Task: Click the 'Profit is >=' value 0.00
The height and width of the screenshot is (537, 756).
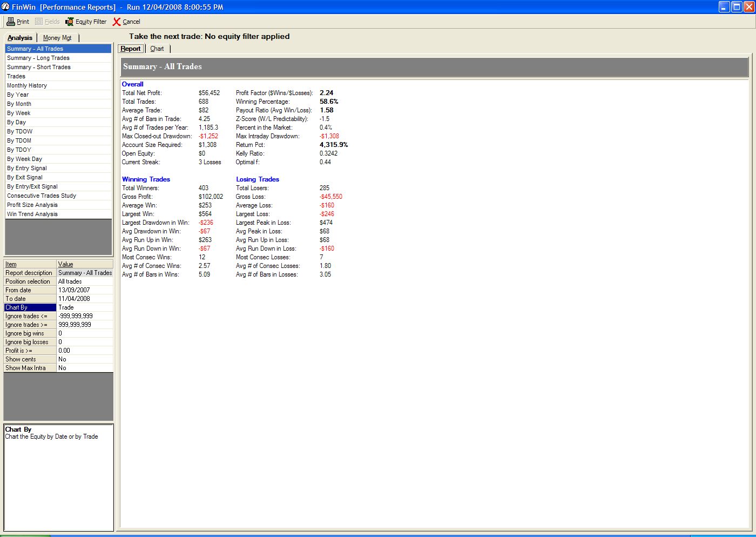Action: click(x=85, y=351)
